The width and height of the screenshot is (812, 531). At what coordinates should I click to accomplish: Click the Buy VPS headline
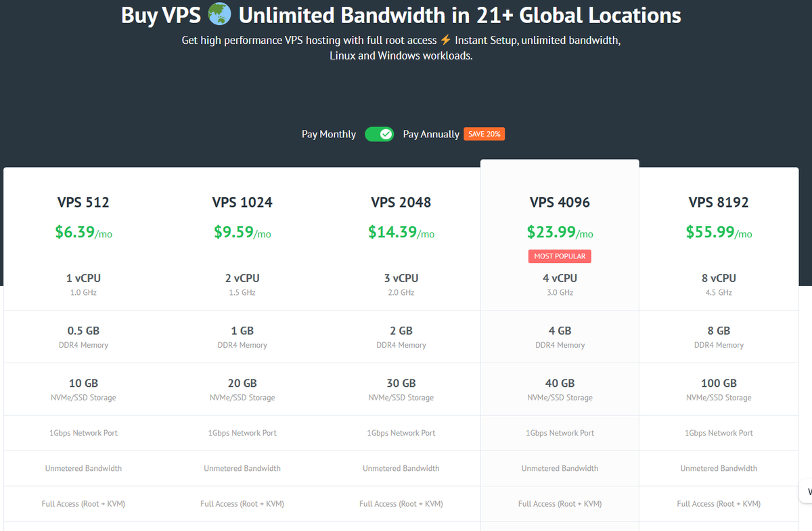401,15
